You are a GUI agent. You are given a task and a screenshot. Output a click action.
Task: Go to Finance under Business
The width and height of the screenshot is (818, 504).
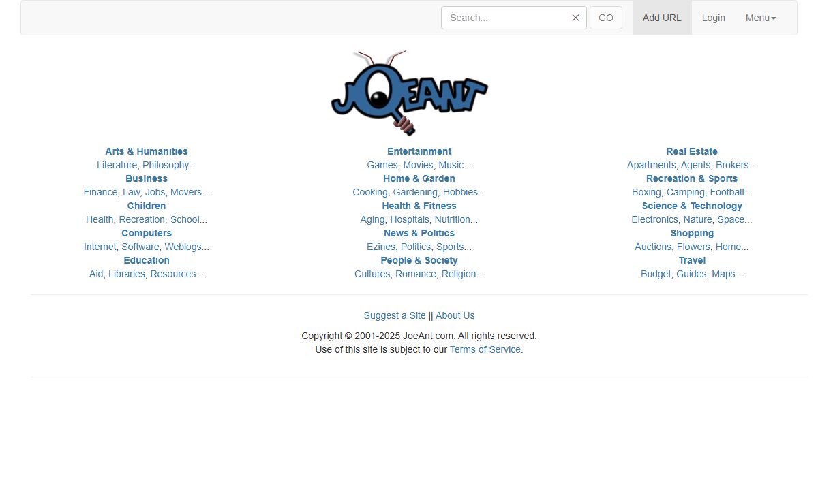click(x=100, y=192)
